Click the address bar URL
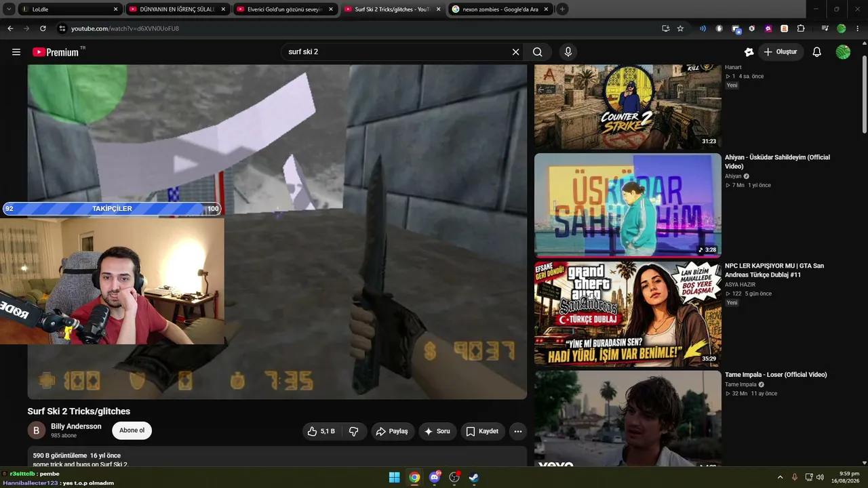The width and height of the screenshot is (868, 488). [125, 28]
